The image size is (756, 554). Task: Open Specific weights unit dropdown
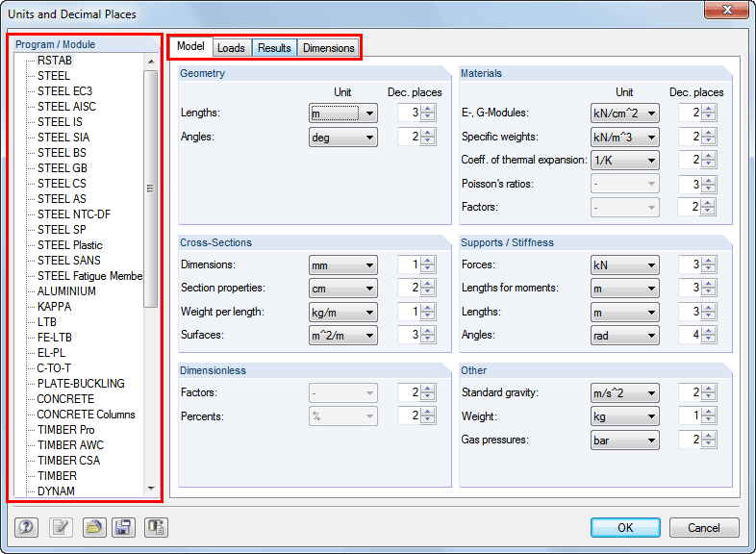pyautogui.click(x=625, y=137)
